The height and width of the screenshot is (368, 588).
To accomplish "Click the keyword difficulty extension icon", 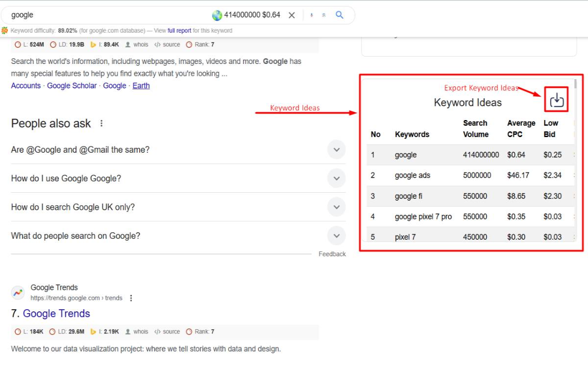I will point(5,31).
